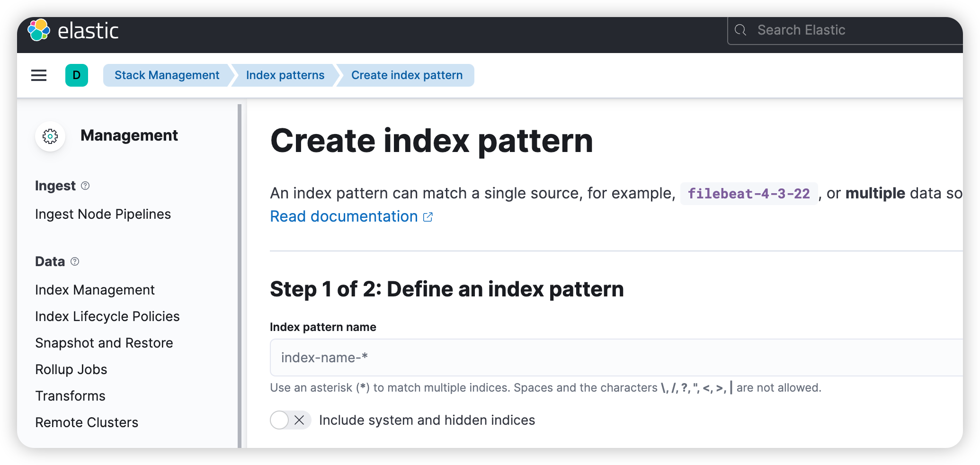Click the Ingest section heading
The width and height of the screenshot is (980, 465).
(x=55, y=186)
